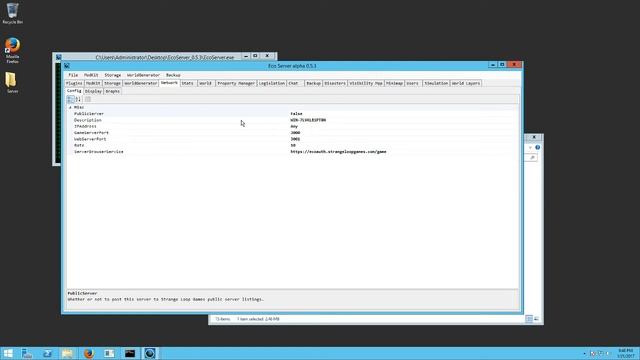Open the Simulation tab

[x=436, y=83]
